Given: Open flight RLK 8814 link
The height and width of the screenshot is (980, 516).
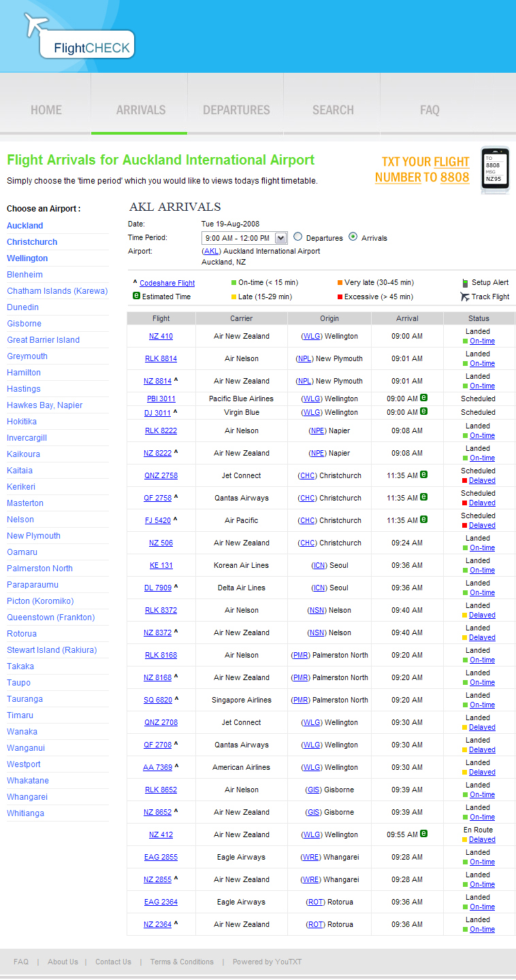Looking at the screenshot, I should point(161,358).
